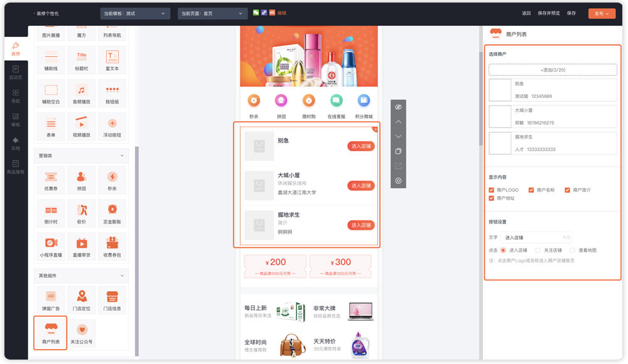
Task: Collapse the 营销类 section
Action: click(122, 156)
